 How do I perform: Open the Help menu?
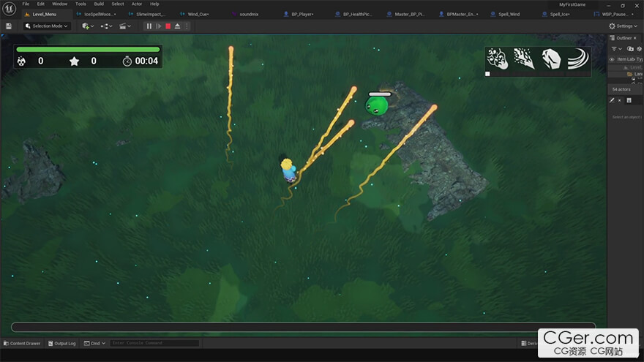click(x=154, y=4)
